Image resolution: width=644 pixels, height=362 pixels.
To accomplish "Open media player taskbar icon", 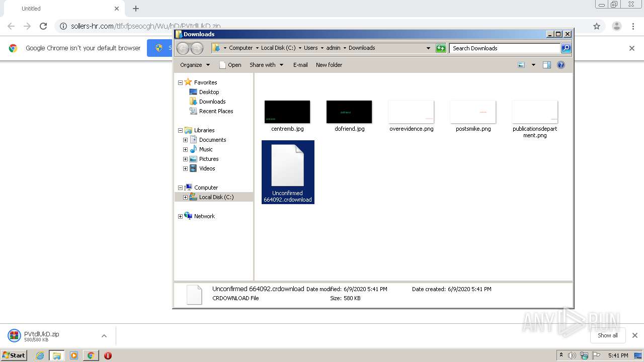I will pyautogui.click(x=74, y=355).
